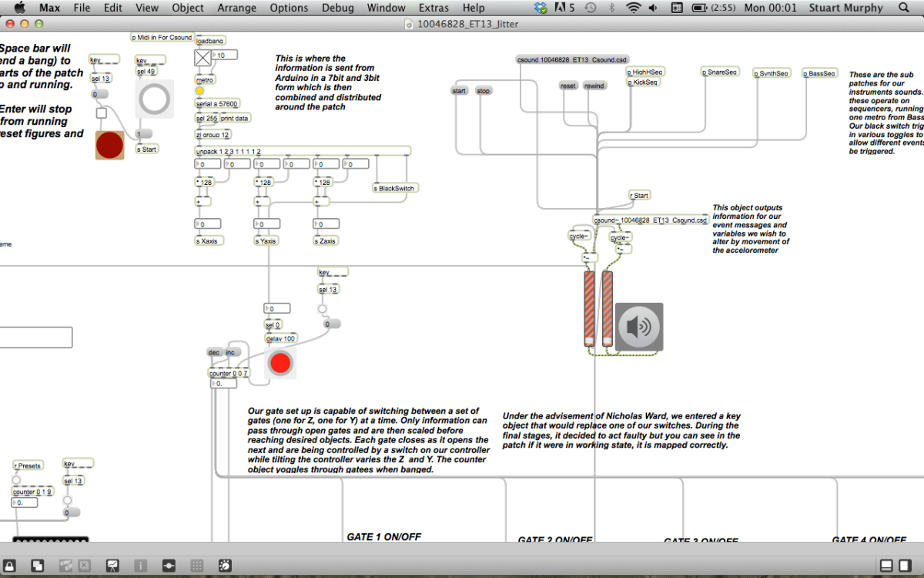Viewport: 924px width, 578px height.
Task: Click the left striped gain slider
Action: pyautogui.click(x=589, y=307)
